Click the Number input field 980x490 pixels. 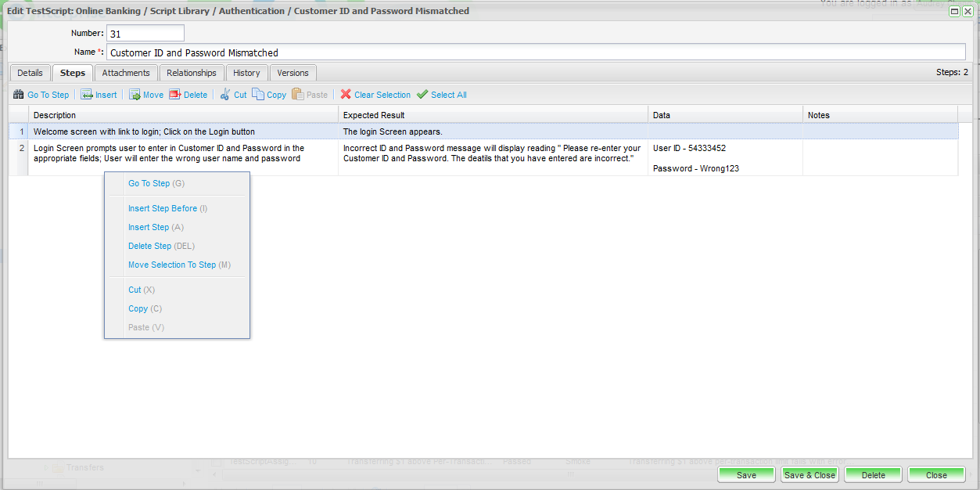click(145, 34)
